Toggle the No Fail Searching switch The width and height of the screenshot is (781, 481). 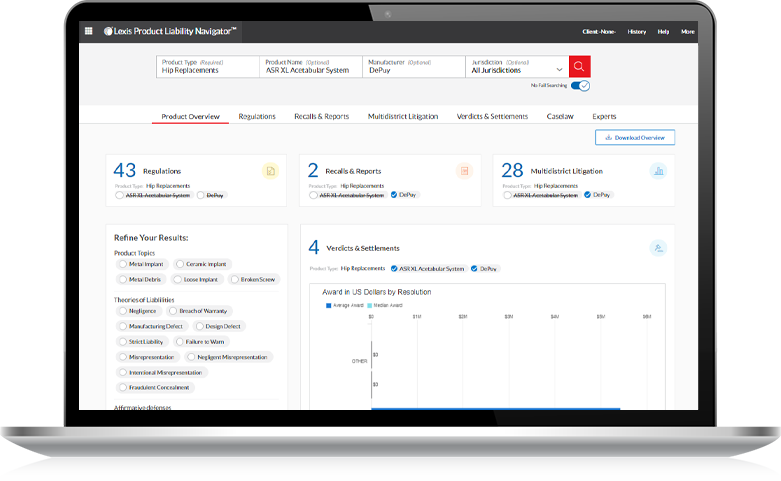coord(580,86)
